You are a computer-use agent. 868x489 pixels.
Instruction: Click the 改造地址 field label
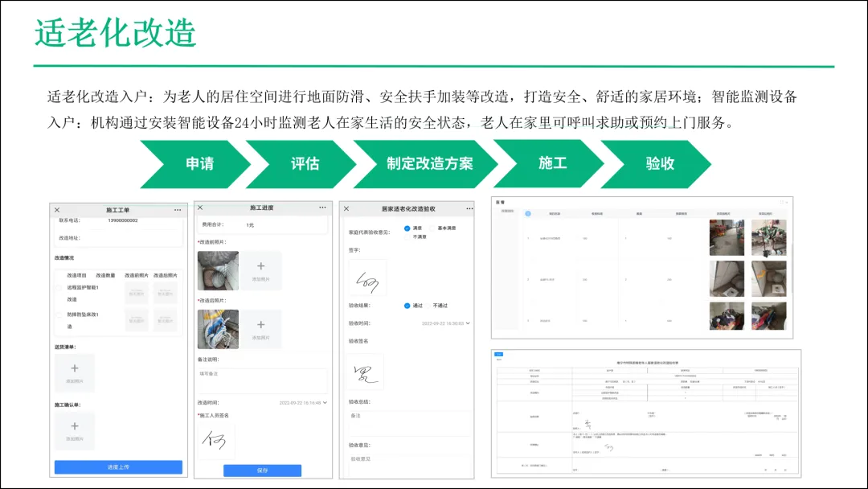[70, 238]
